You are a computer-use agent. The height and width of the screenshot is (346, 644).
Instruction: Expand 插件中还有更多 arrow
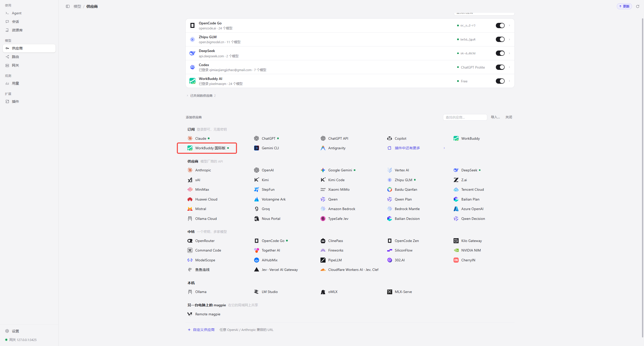click(444, 148)
